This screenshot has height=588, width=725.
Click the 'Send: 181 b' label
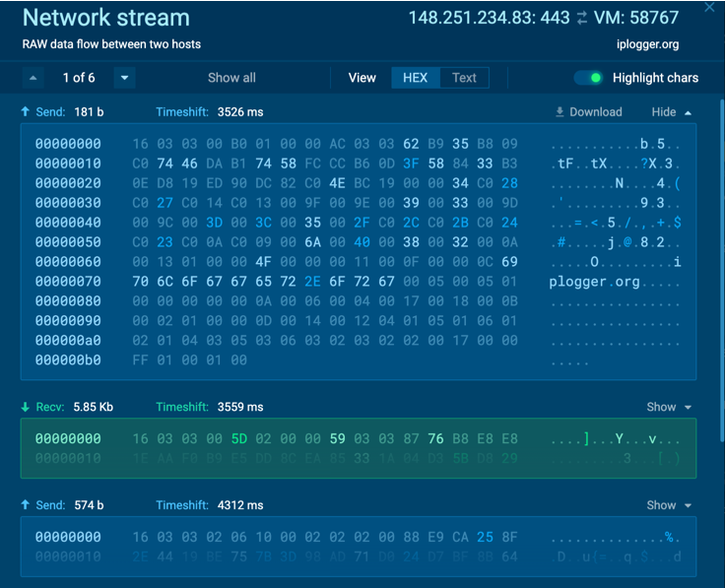point(70,112)
